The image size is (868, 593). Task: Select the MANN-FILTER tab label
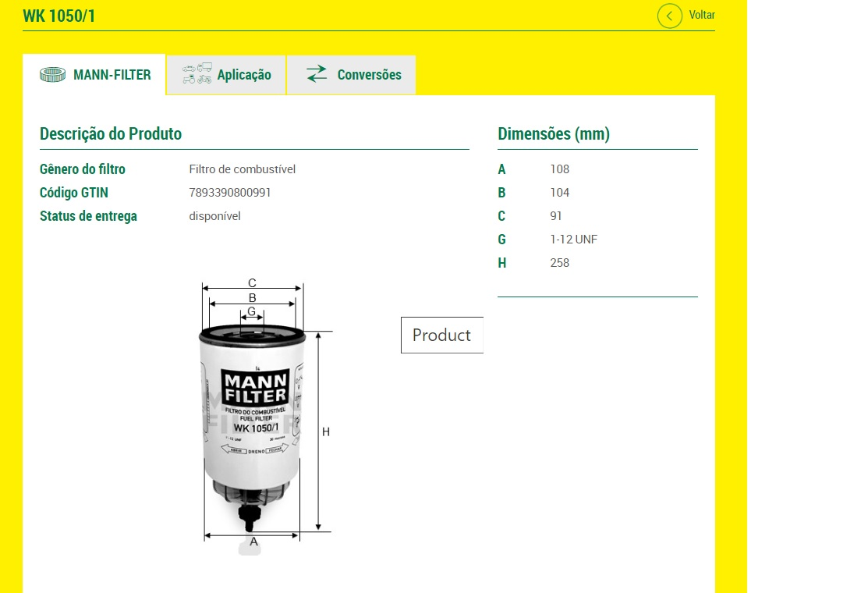pos(112,75)
